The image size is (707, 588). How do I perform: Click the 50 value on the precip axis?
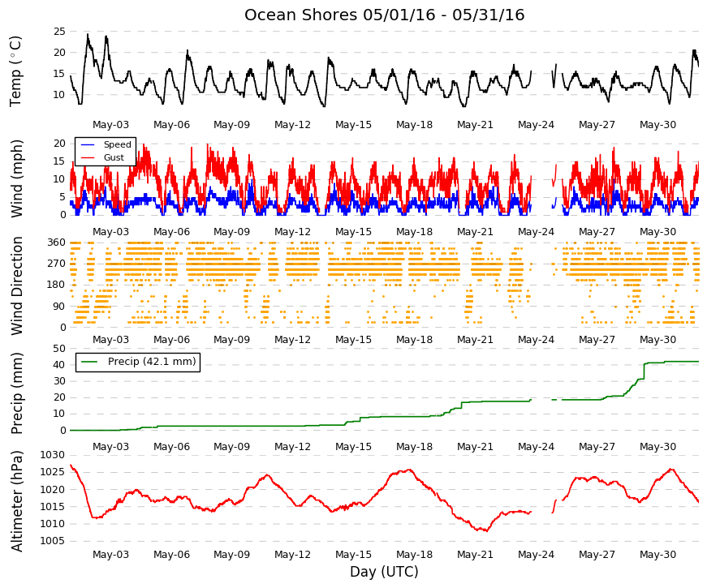tap(59, 348)
